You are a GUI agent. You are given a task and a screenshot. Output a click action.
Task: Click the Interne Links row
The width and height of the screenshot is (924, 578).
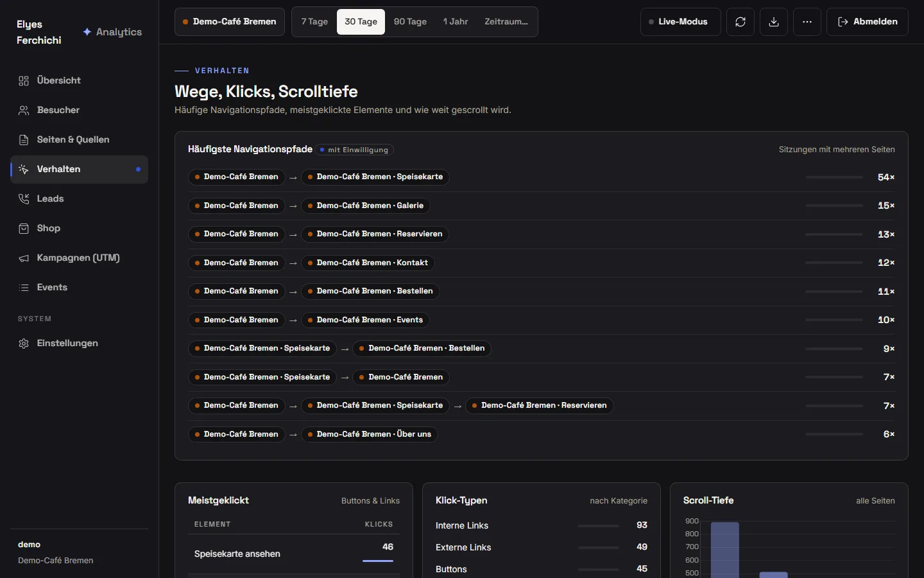tap(542, 525)
